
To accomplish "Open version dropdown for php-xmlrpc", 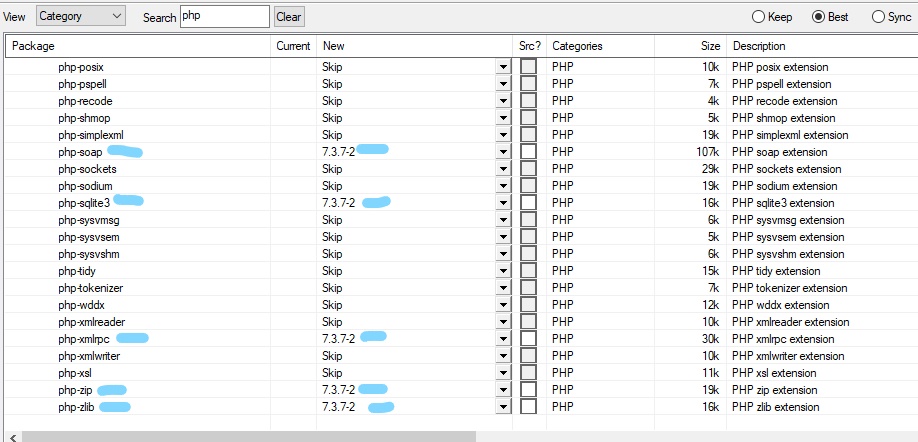I will coord(503,338).
